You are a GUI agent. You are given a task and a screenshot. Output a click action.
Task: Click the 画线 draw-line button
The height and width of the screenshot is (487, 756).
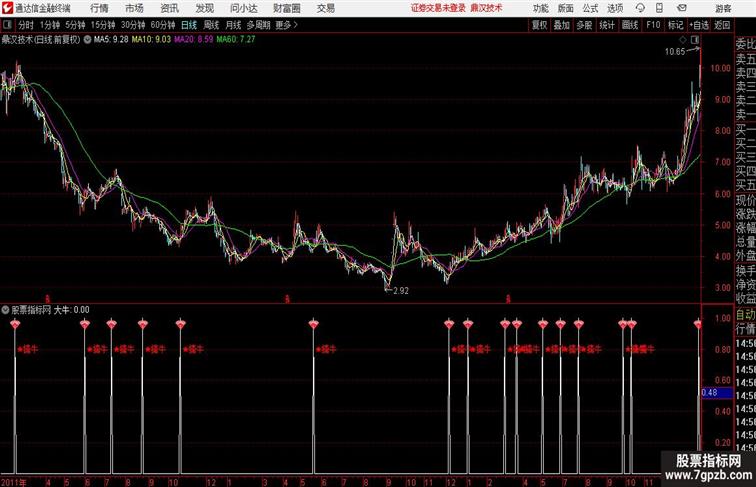tap(630, 25)
